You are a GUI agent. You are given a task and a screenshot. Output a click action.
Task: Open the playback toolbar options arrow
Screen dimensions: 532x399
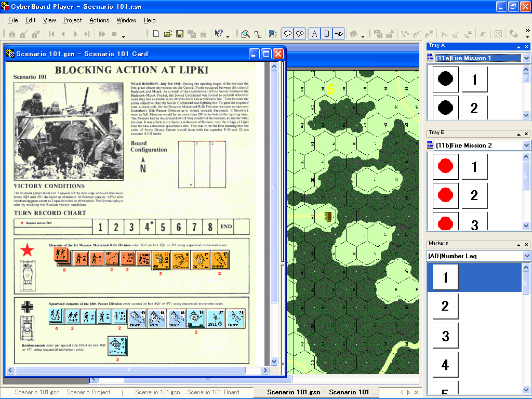[124, 36]
